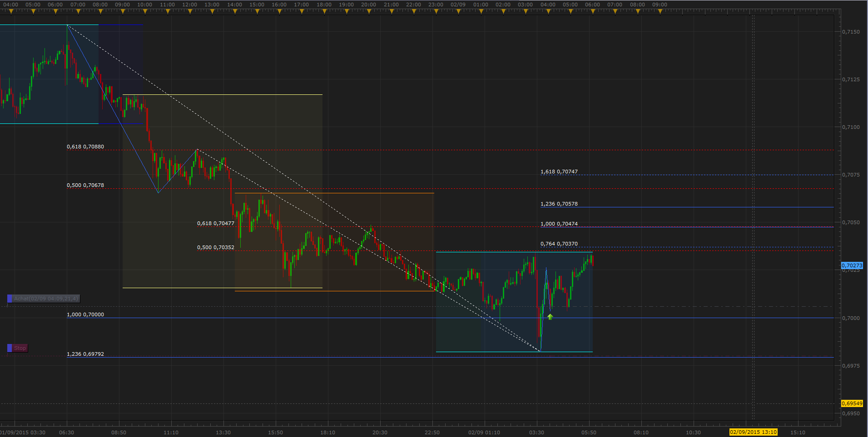
Task: Select Fibonacci extension label 1,618 0,70747
Action: pos(559,172)
